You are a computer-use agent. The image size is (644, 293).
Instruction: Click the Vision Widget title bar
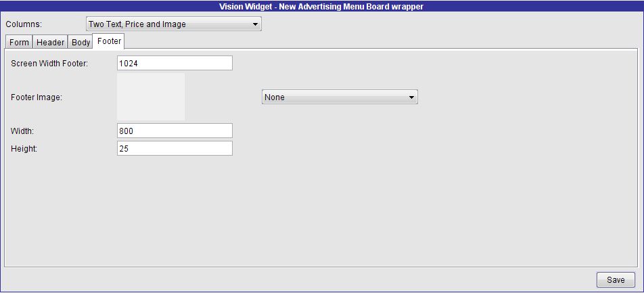(321, 7)
